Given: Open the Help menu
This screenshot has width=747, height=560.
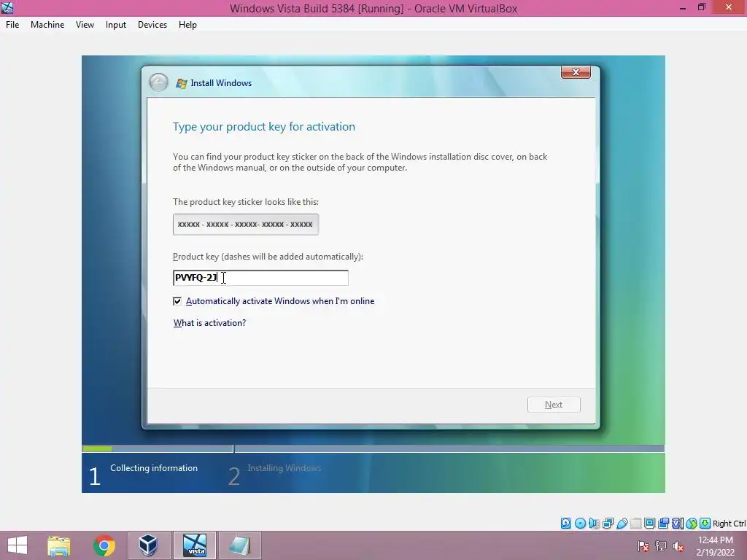Looking at the screenshot, I should pos(187,25).
